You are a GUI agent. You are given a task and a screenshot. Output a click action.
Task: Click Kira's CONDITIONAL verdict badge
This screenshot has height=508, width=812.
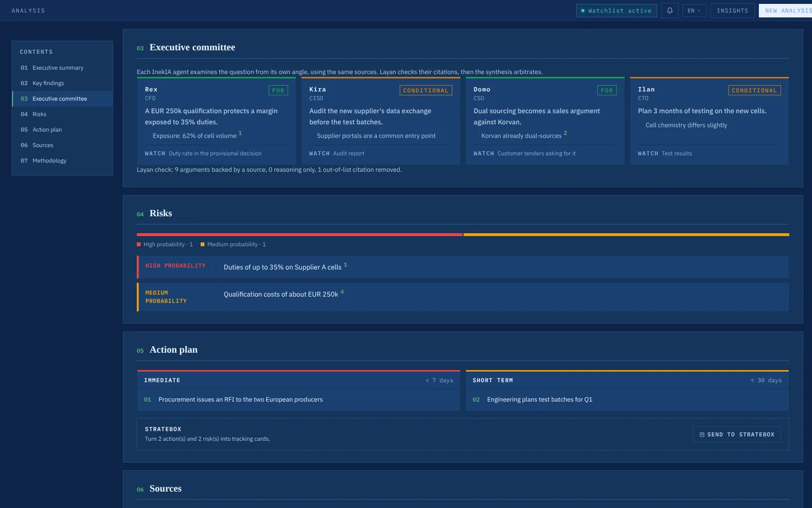[426, 90]
